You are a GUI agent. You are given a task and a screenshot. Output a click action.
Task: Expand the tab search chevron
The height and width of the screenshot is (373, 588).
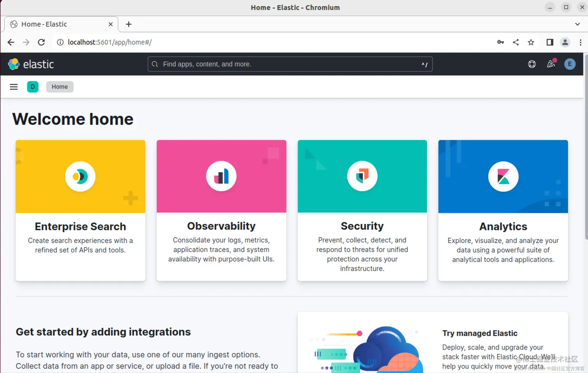pyautogui.click(x=577, y=24)
